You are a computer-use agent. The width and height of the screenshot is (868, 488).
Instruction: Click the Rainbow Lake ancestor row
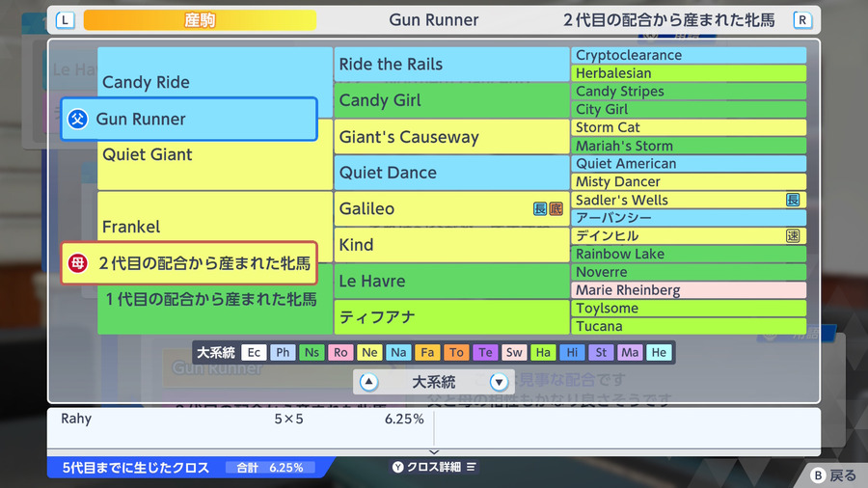pos(689,254)
